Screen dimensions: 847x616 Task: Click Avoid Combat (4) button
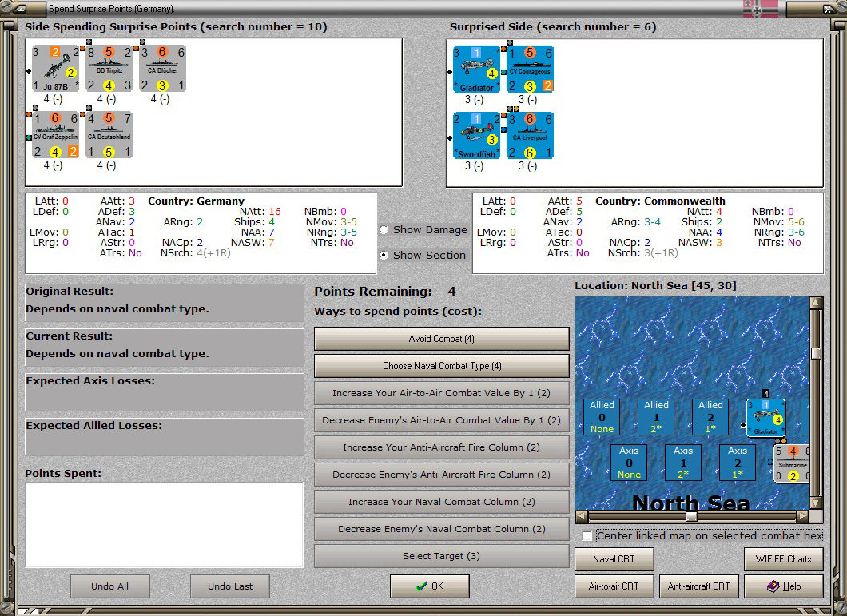click(x=441, y=339)
